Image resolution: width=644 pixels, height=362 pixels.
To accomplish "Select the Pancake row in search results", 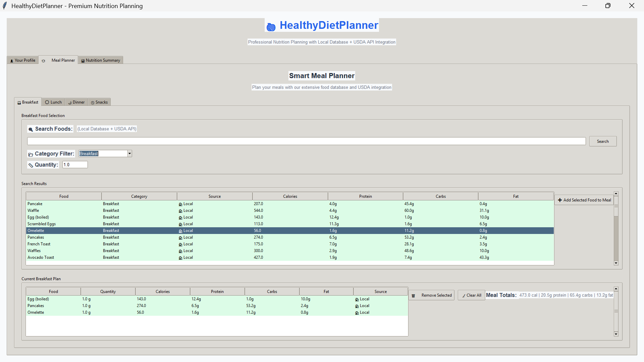I will 290,204.
